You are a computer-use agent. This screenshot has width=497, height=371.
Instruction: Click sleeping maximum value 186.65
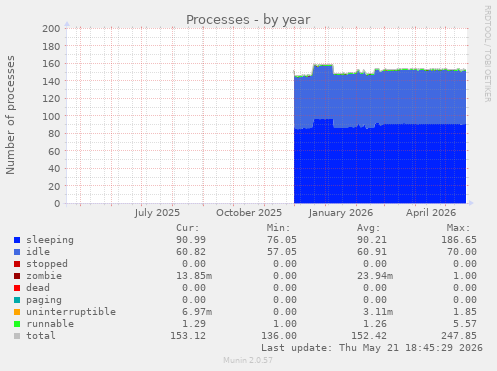[459, 240]
